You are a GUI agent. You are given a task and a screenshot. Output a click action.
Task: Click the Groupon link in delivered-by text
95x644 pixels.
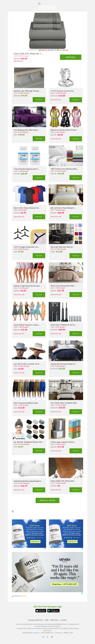36,633
